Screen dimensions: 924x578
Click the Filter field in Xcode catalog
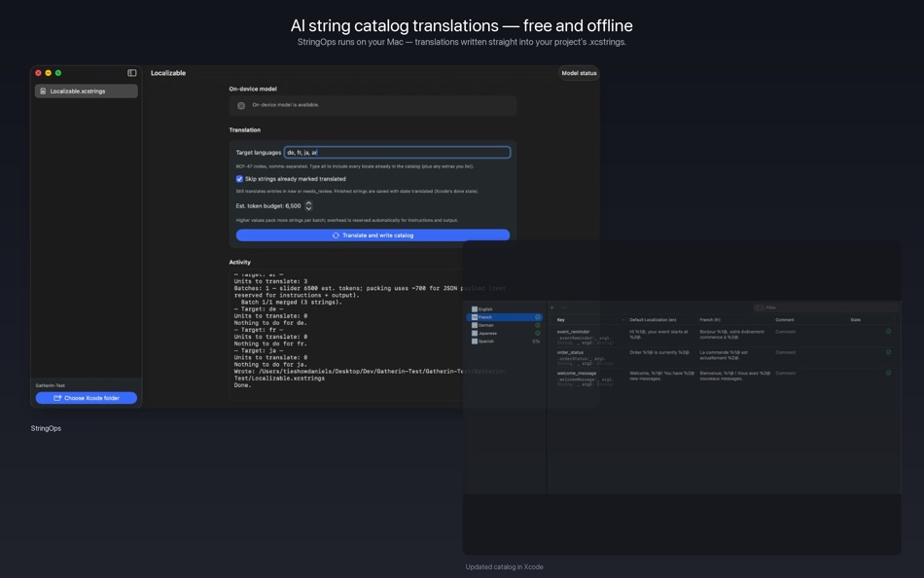826,307
